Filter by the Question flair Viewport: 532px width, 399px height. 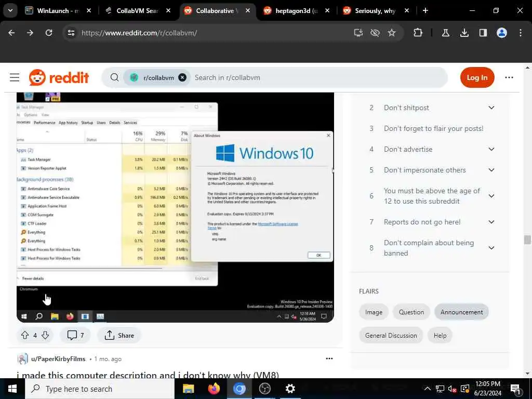[411, 312]
